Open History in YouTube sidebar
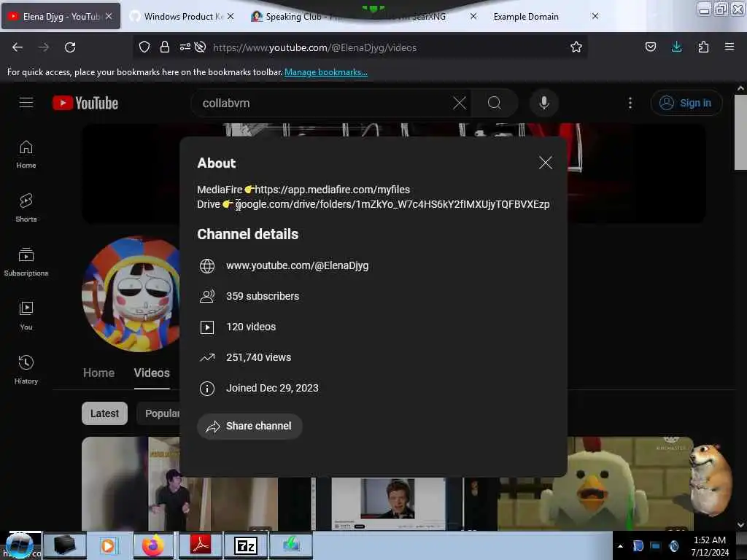 point(26,370)
